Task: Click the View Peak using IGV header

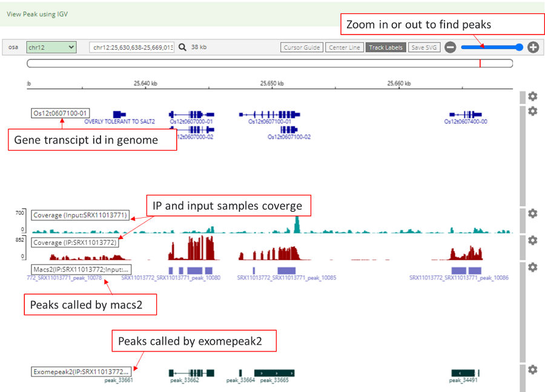Action: [x=38, y=14]
